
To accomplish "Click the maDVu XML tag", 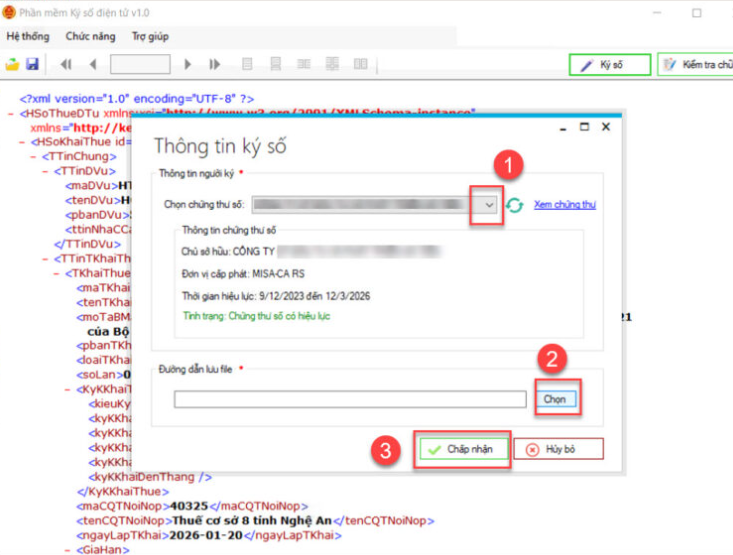I will click(92, 186).
